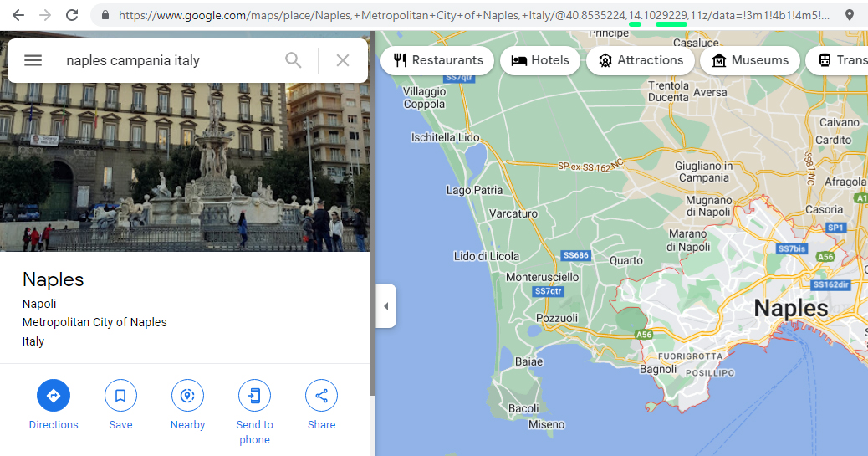Click the Transit filter chip
This screenshot has width=868, height=456.
click(837, 60)
